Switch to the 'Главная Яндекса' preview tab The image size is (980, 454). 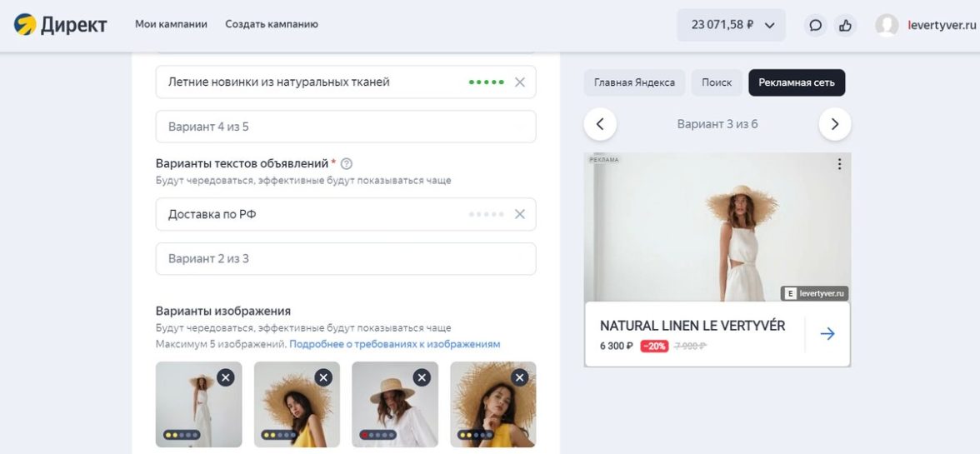pos(634,82)
